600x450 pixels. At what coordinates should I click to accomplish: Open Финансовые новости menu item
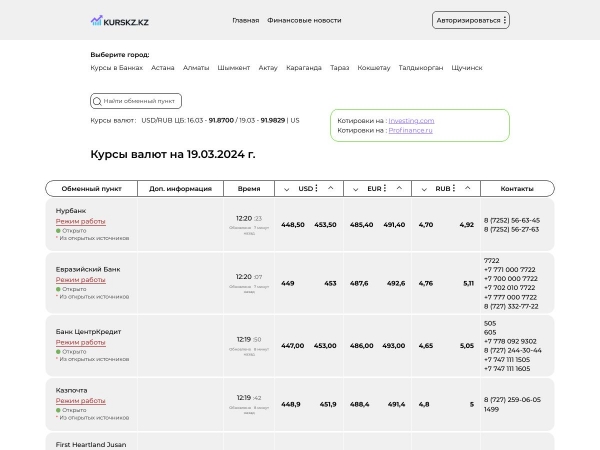[x=304, y=20]
